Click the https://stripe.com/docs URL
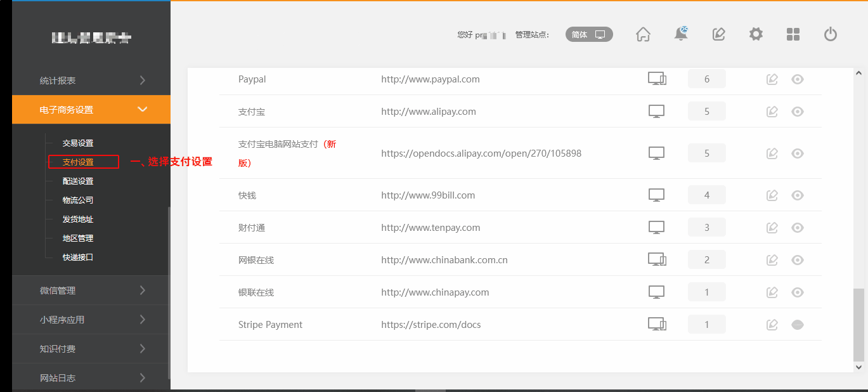868x392 pixels. pos(431,325)
